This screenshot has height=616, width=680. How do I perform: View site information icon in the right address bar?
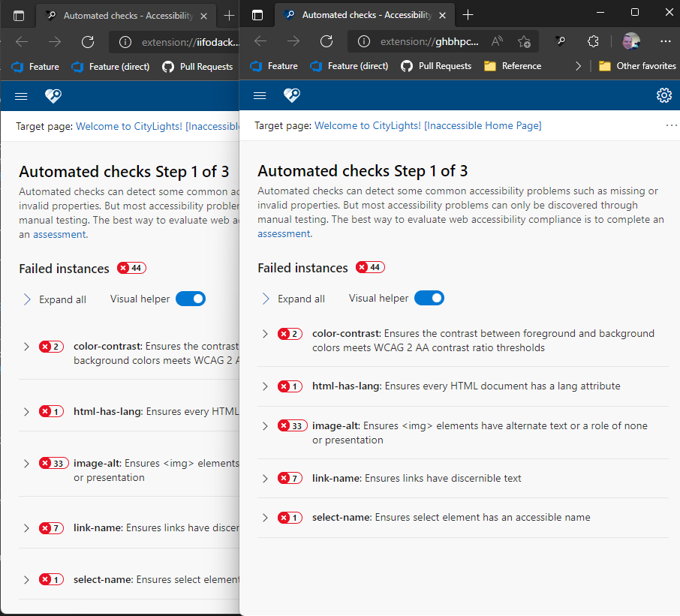[x=364, y=41]
